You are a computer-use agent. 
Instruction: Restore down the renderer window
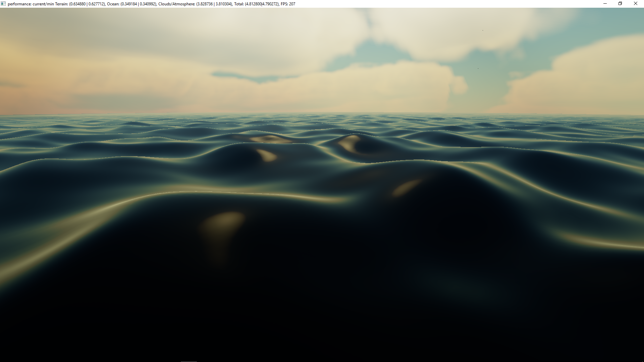point(620,4)
